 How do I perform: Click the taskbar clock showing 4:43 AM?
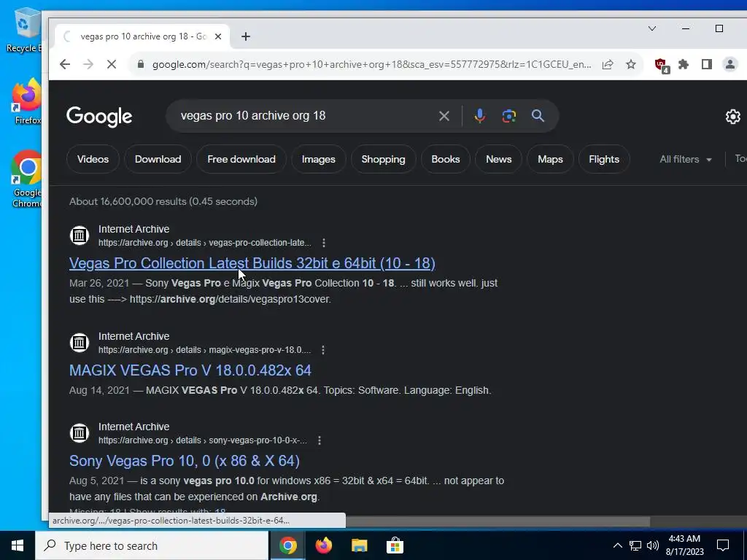[x=684, y=545]
